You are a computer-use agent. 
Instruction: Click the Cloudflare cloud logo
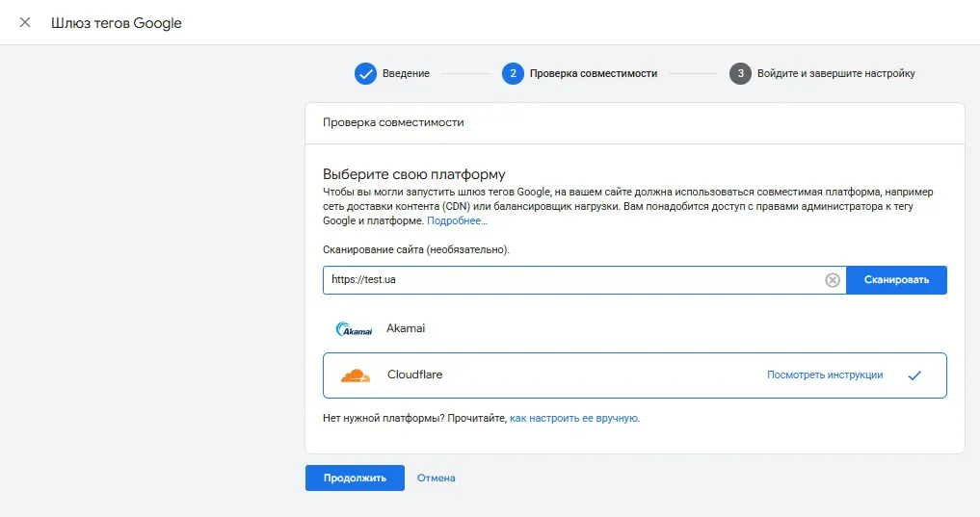355,375
